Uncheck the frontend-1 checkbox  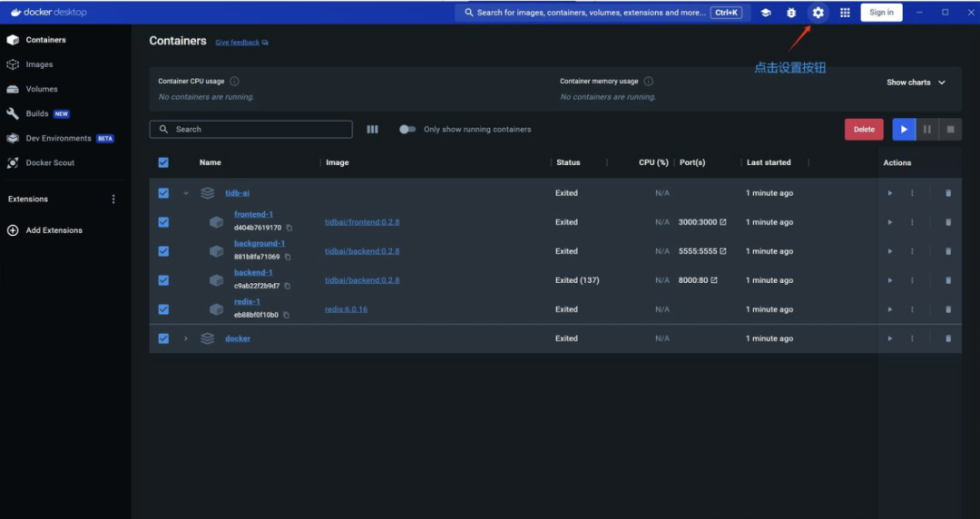point(163,222)
